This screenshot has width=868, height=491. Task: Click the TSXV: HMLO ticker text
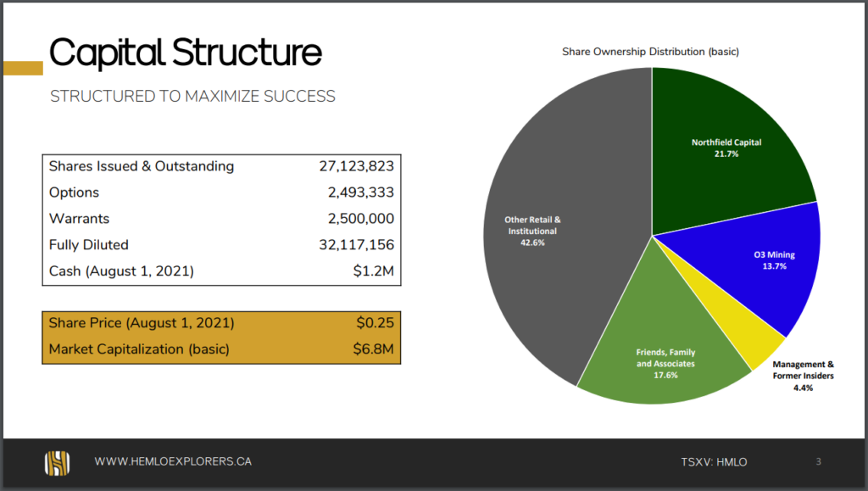714,462
